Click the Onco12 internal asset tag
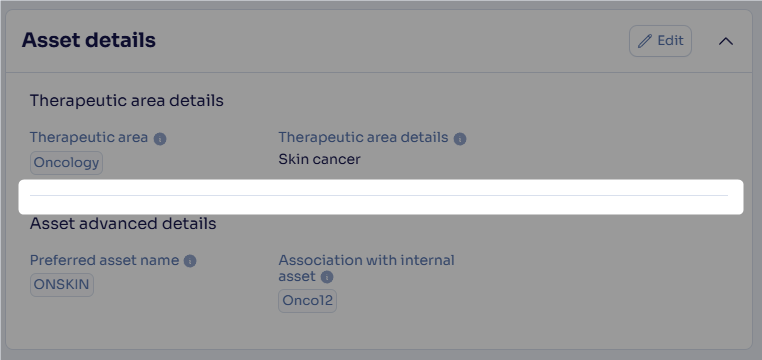The width and height of the screenshot is (762, 360). click(307, 301)
